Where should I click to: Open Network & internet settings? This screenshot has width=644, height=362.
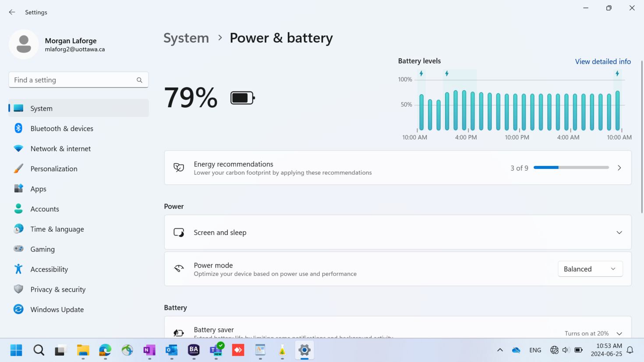click(60, 149)
